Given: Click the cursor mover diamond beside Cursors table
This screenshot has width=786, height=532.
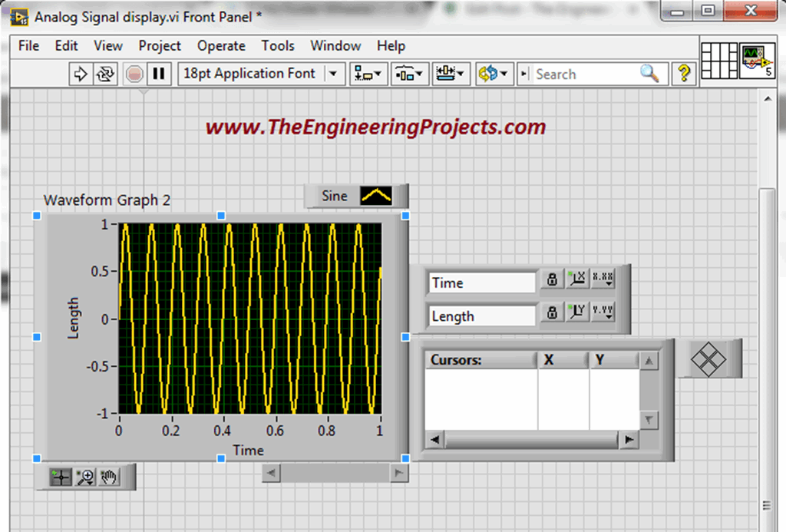Looking at the screenshot, I should pyautogui.click(x=710, y=359).
